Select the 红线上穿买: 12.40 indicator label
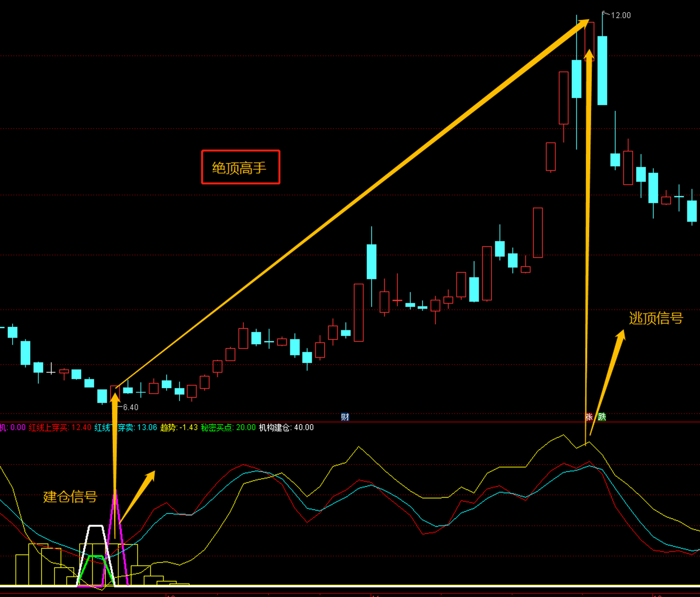This screenshot has width=700, height=597. pyautogui.click(x=60, y=428)
